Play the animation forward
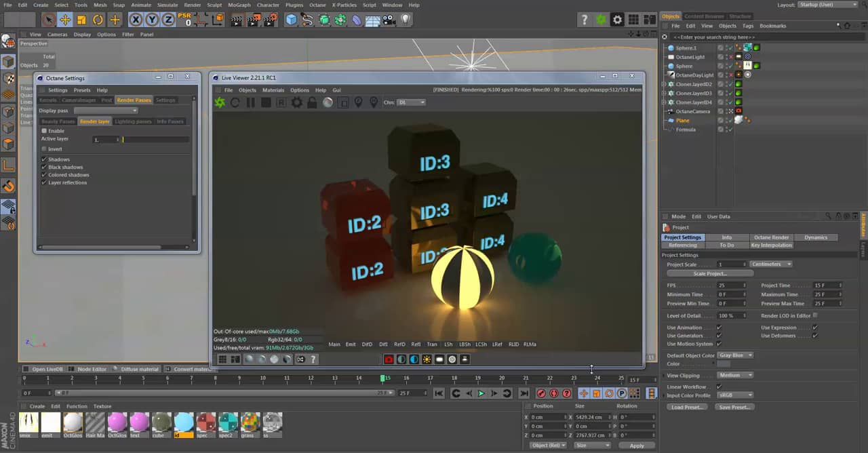 (x=481, y=393)
